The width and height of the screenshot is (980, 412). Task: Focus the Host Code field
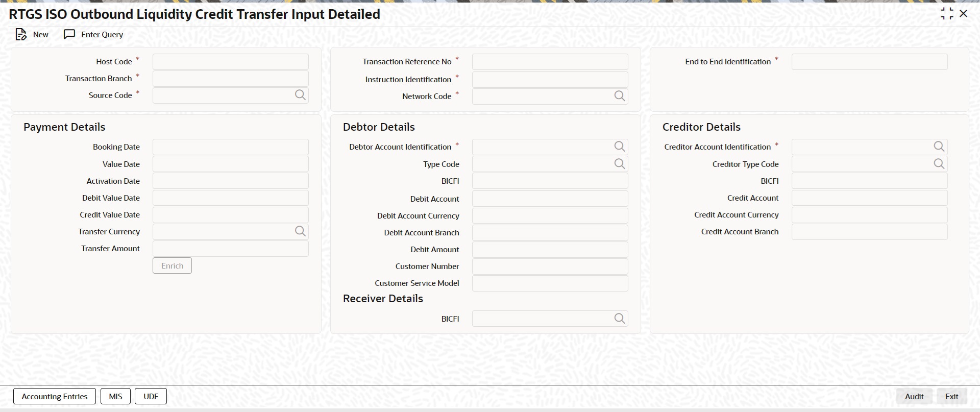[231, 62]
